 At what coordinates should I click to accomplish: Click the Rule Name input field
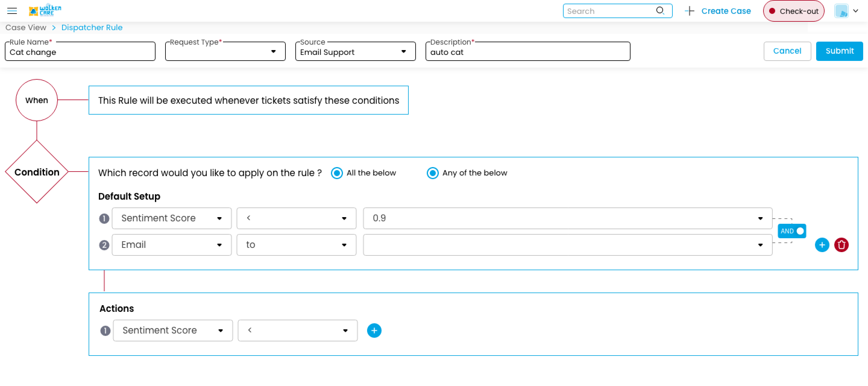(80, 52)
